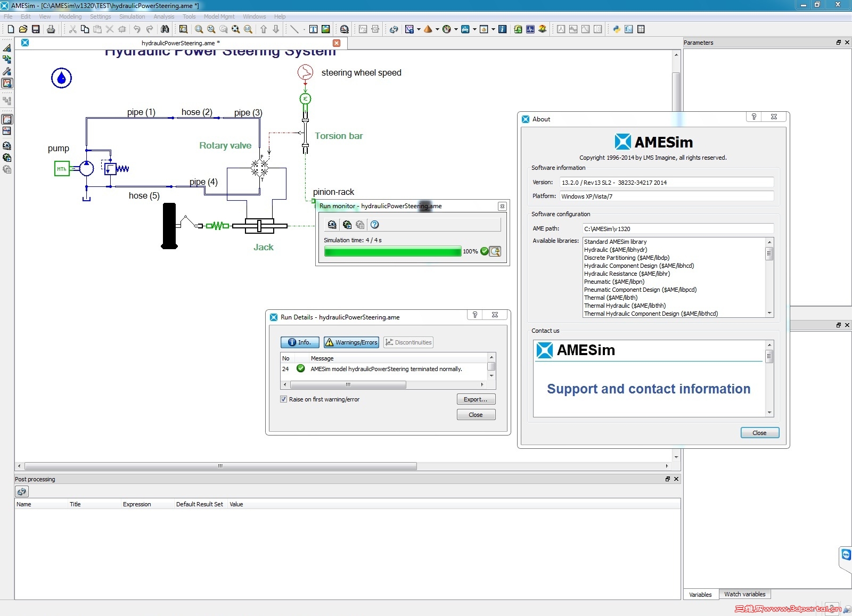Click the sketch area horizontal scrollbar

[220, 466]
